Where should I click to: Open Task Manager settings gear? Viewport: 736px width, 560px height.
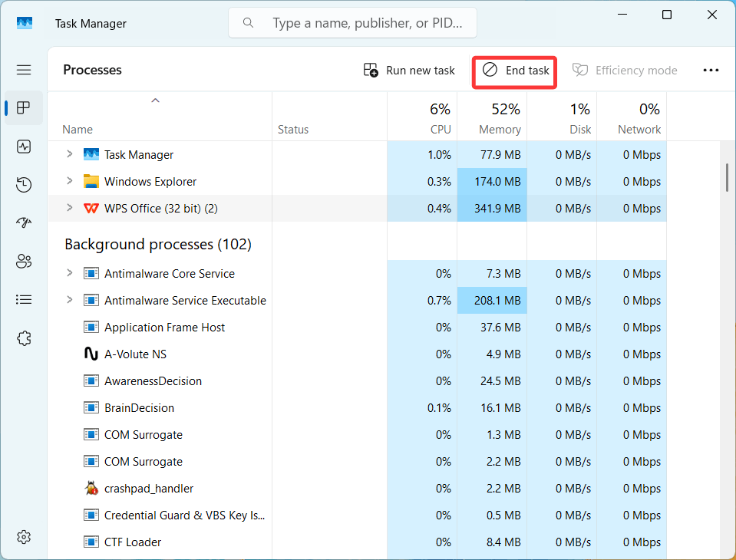pos(24,536)
